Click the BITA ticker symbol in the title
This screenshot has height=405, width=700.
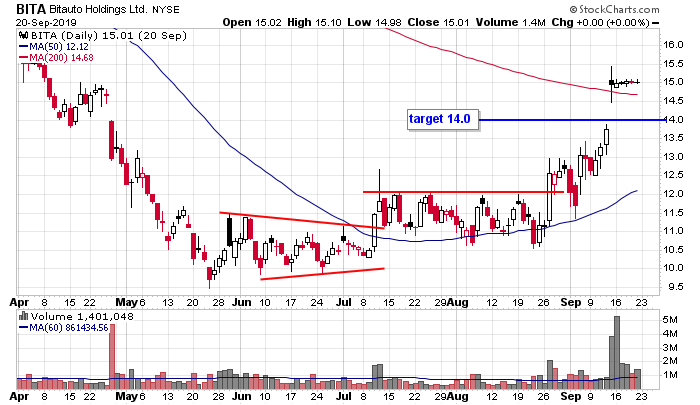point(30,9)
